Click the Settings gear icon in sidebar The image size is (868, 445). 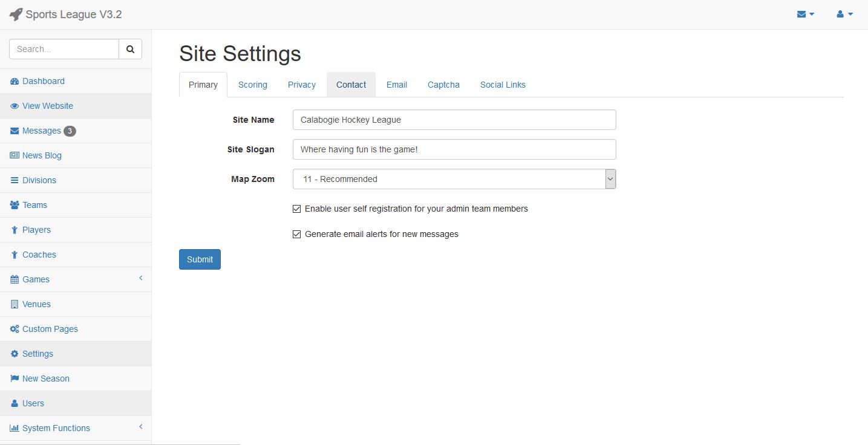coord(15,354)
